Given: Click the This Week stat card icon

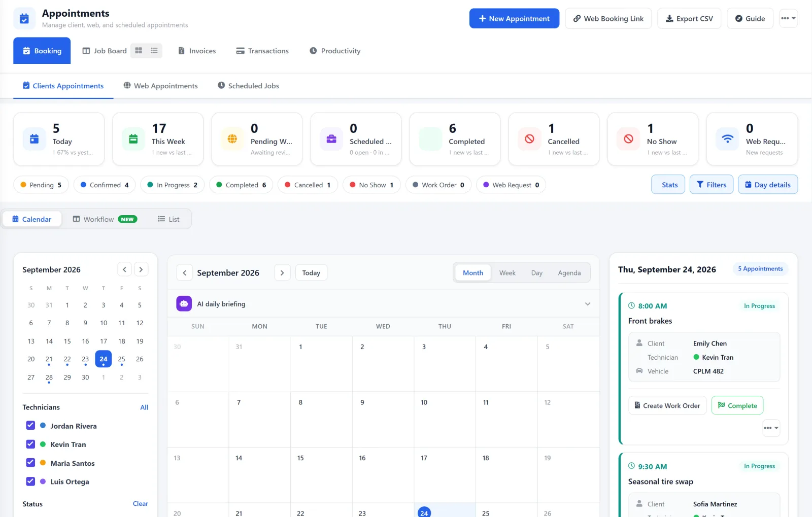Looking at the screenshot, I should point(133,139).
